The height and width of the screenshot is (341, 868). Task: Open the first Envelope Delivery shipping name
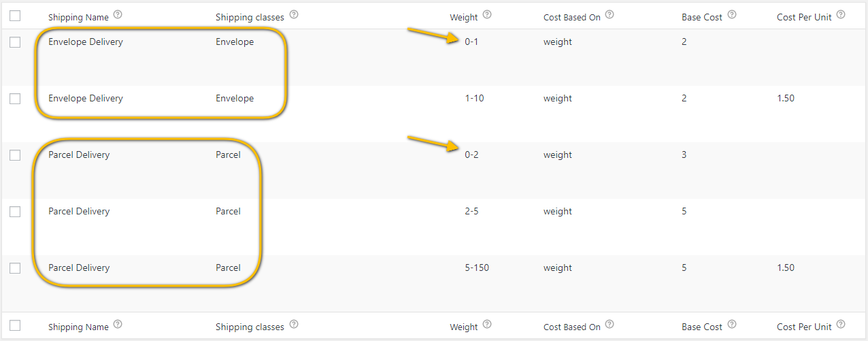coord(86,42)
